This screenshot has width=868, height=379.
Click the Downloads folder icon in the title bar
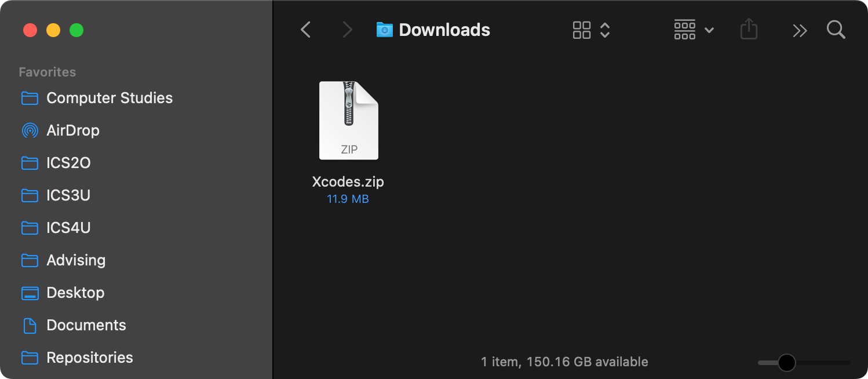tap(384, 30)
